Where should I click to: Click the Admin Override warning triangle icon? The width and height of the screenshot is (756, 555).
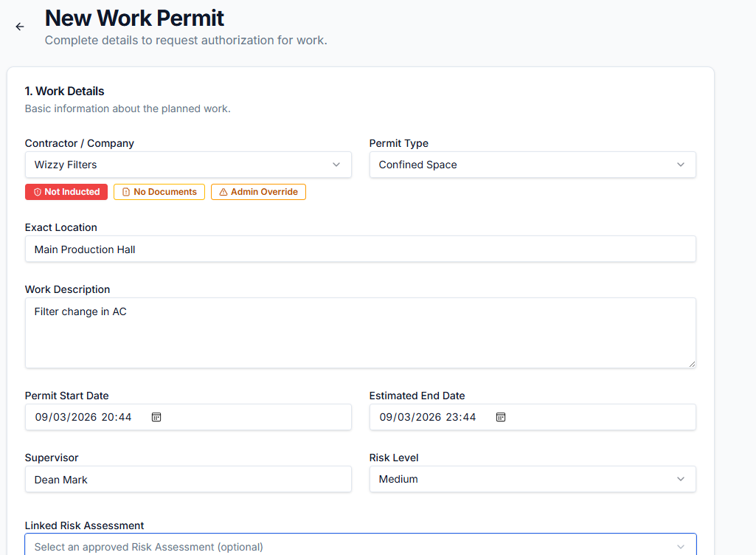coord(223,192)
